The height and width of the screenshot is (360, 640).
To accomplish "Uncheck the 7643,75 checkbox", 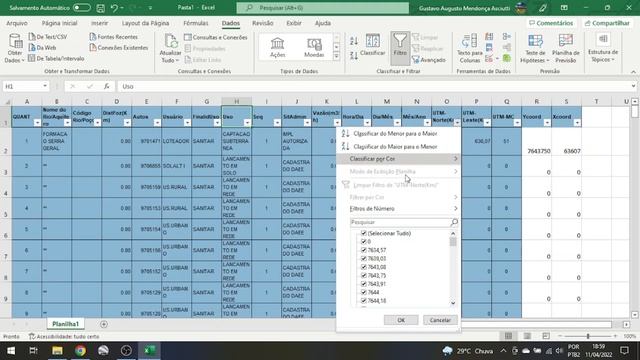I will point(364,276).
